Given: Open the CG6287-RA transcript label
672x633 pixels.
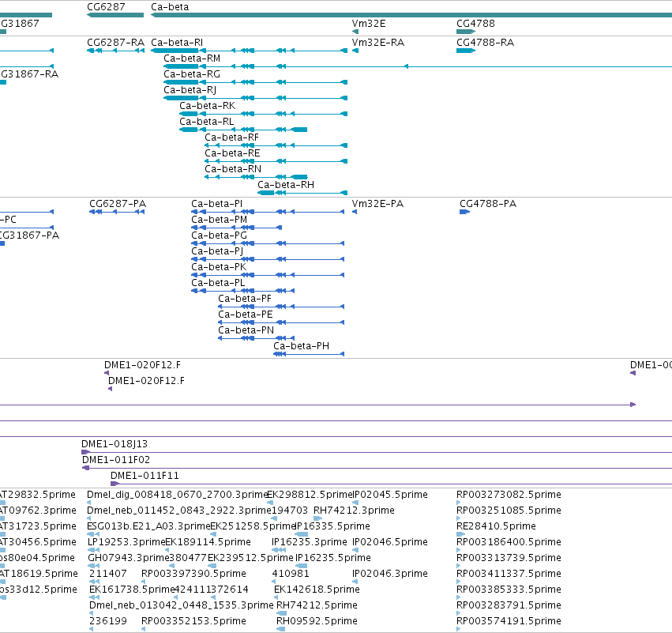Looking at the screenshot, I should pyautogui.click(x=116, y=43).
